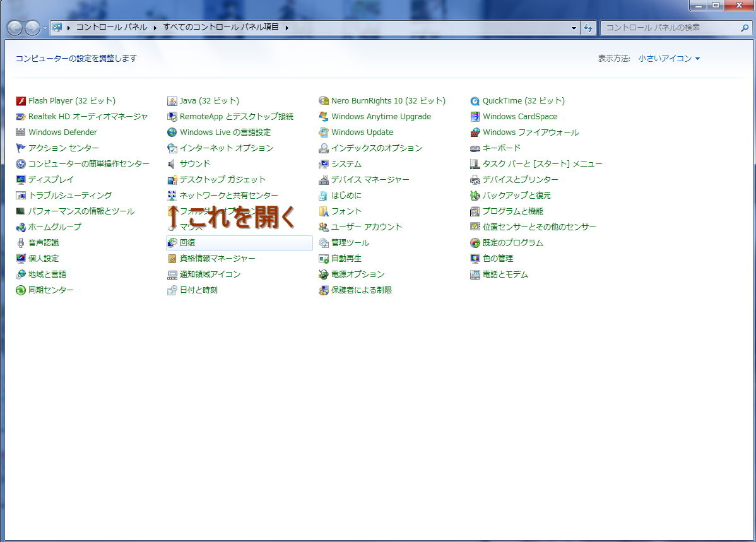The width and height of the screenshot is (756, 542).
Task: Click the トラブルシューティング icon
Action: [20, 196]
